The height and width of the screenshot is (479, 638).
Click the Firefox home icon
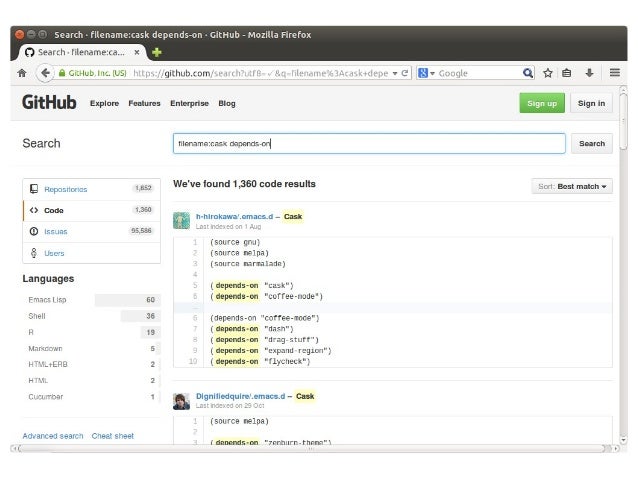tap(22, 73)
